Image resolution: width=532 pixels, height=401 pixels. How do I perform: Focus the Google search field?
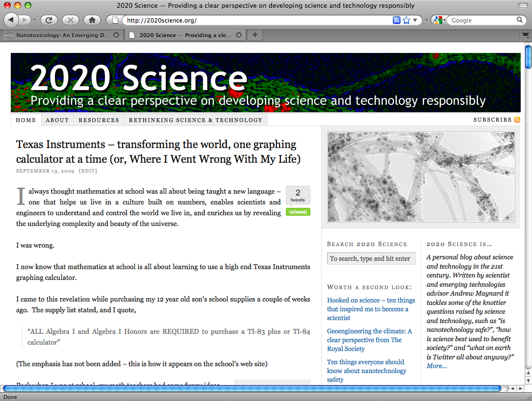click(x=483, y=21)
